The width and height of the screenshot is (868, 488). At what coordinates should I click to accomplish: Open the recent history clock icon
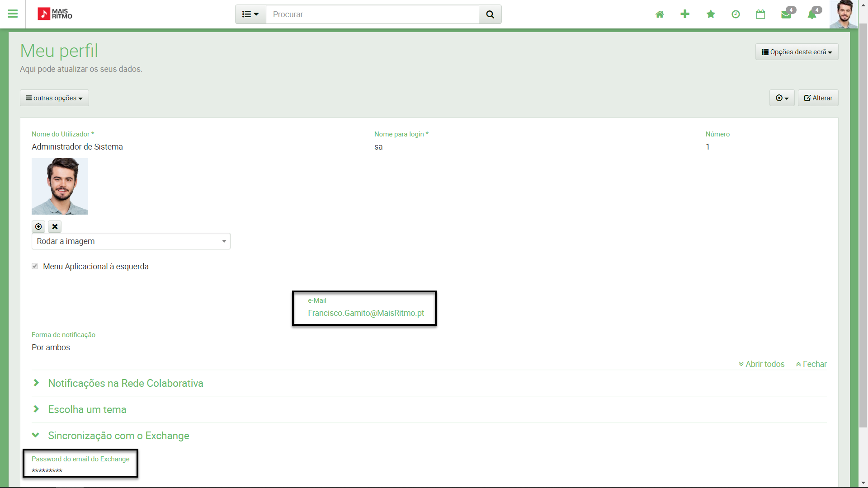736,14
